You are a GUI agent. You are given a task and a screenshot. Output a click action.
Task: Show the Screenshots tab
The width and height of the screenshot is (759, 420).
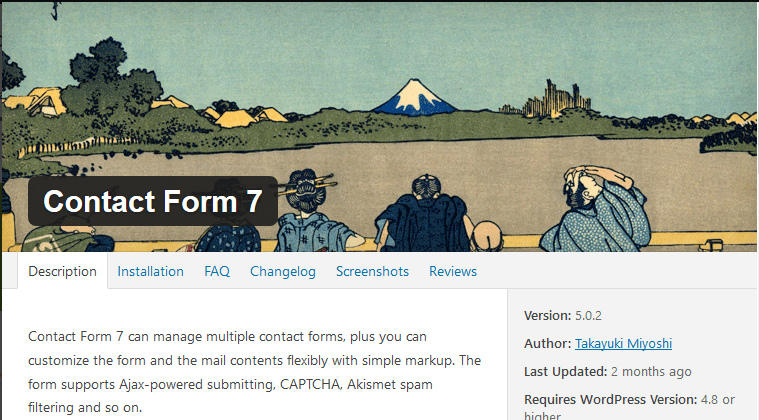pyautogui.click(x=372, y=271)
